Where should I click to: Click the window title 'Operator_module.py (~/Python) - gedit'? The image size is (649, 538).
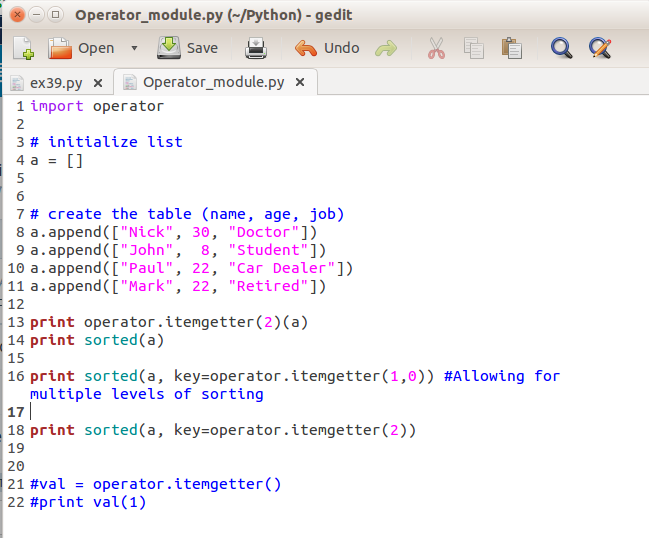[214, 15]
